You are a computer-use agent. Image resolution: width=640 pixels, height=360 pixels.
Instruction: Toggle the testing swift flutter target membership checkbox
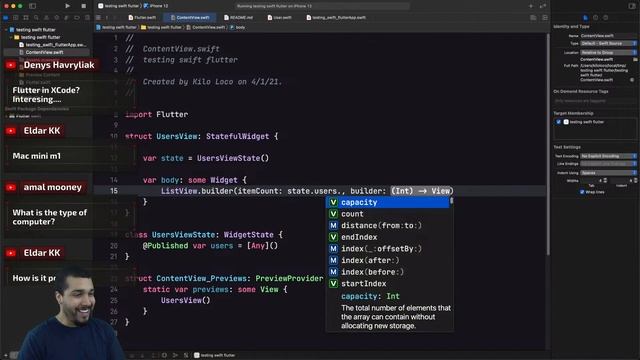[558, 122]
